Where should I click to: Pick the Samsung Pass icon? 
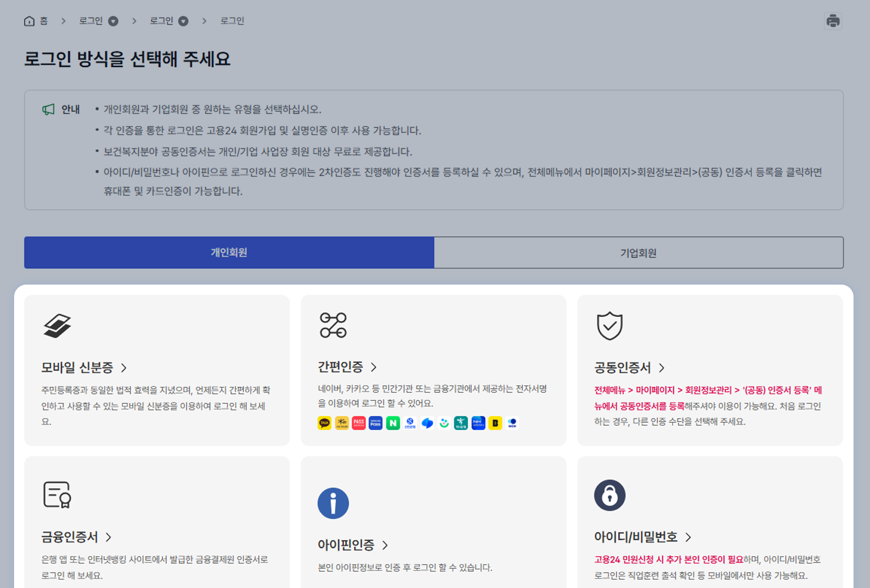click(x=376, y=423)
